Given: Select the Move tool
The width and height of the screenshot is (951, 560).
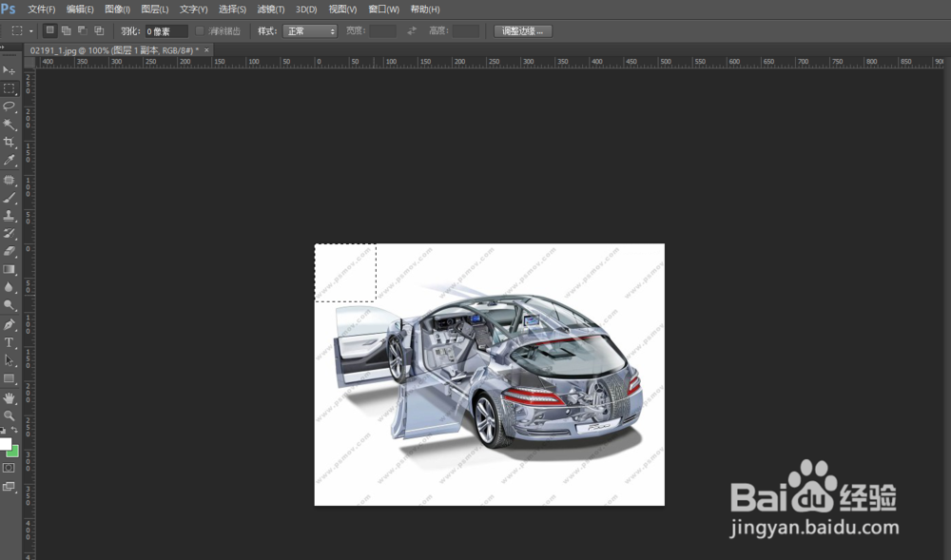Looking at the screenshot, I should coord(10,70).
